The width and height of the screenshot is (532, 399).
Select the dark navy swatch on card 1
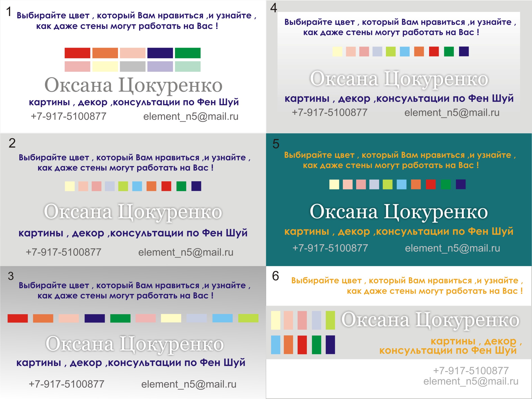tap(160, 53)
